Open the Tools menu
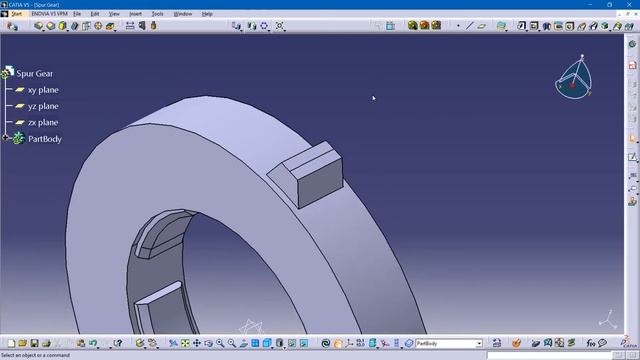The height and width of the screenshot is (360, 640). [x=157, y=14]
